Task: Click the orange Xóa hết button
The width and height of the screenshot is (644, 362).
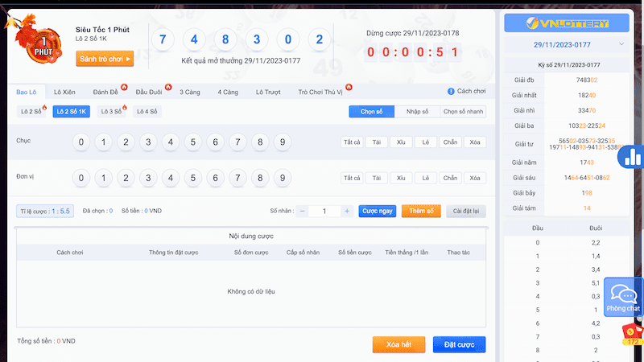Action: coord(398,344)
